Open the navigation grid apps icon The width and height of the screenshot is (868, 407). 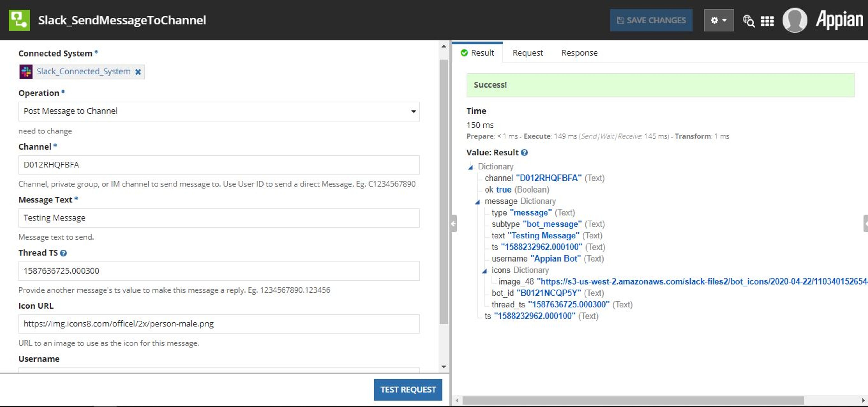[767, 21]
